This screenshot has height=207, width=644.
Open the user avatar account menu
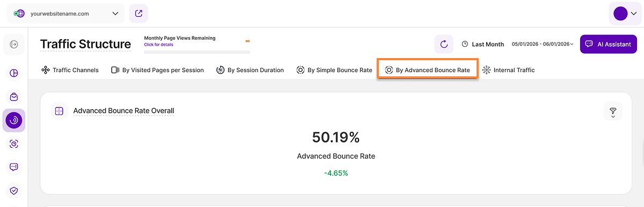(x=624, y=13)
